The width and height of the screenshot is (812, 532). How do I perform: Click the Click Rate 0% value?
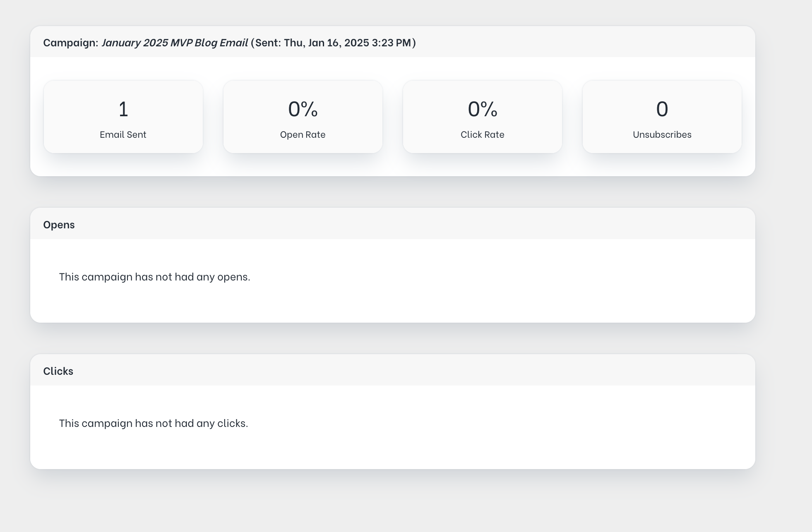click(x=482, y=109)
